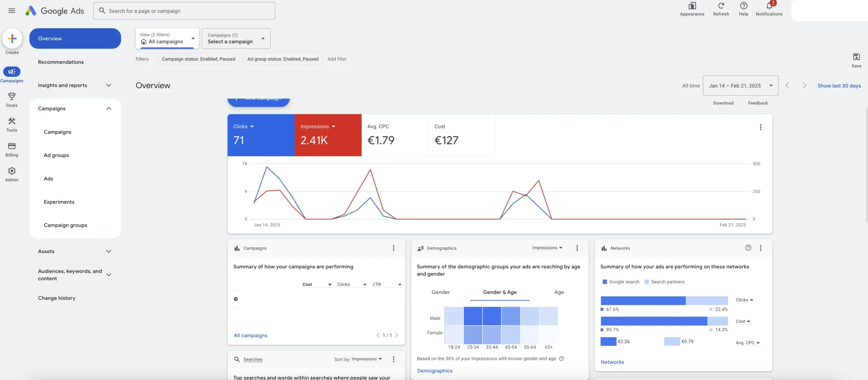Open the main navigation hamburger menu
Image resolution: width=868 pixels, height=380 pixels.
click(x=12, y=11)
